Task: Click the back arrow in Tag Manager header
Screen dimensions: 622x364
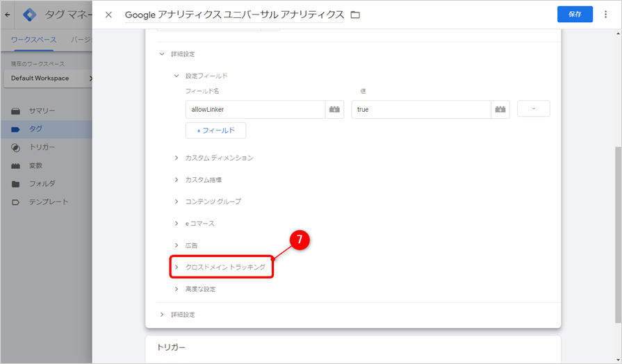Action: click(8, 15)
